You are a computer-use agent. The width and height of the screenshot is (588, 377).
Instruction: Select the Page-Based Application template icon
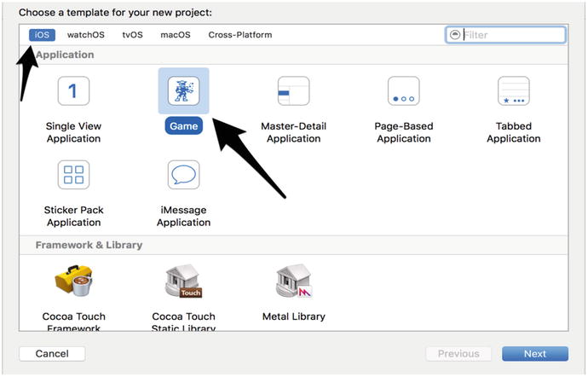(x=403, y=91)
